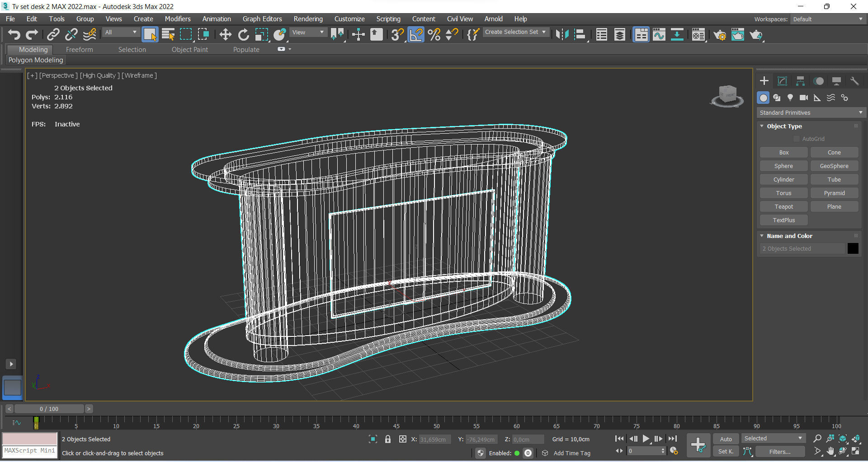Click the Play Animation button
This screenshot has width=868, height=462.
(x=646, y=439)
